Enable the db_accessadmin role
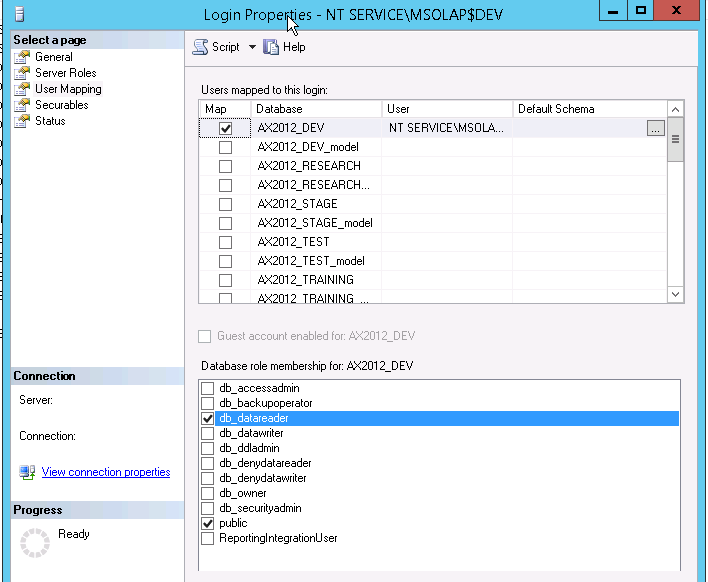This screenshot has width=708, height=582. pos(207,388)
